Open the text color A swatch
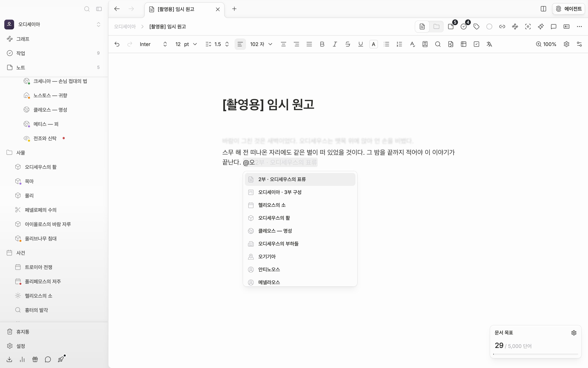 tap(374, 44)
